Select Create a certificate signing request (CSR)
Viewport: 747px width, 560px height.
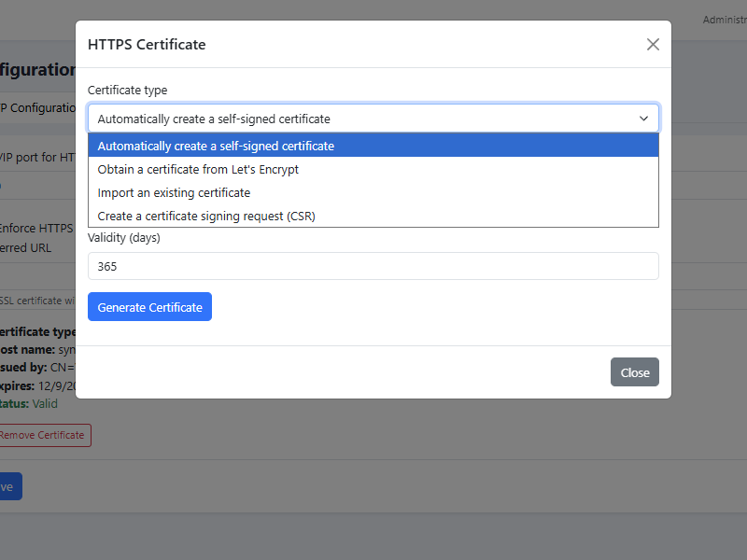pos(373,216)
